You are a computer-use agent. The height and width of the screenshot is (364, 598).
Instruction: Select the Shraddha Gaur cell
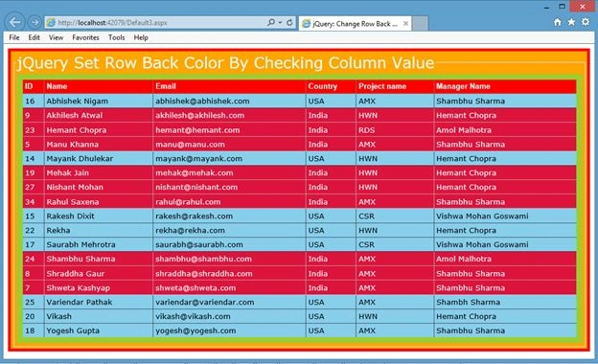click(x=99, y=274)
